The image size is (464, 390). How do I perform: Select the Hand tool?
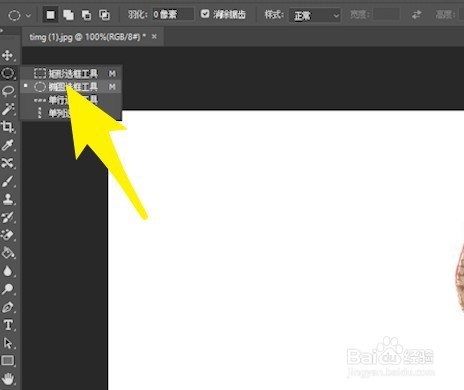[8, 379]
